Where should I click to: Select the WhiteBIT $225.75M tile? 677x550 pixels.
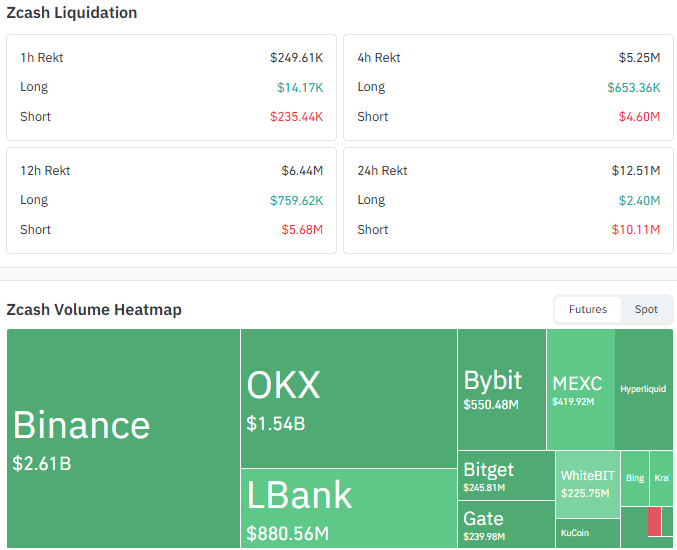pyautogui.click(x=588, y=484)
